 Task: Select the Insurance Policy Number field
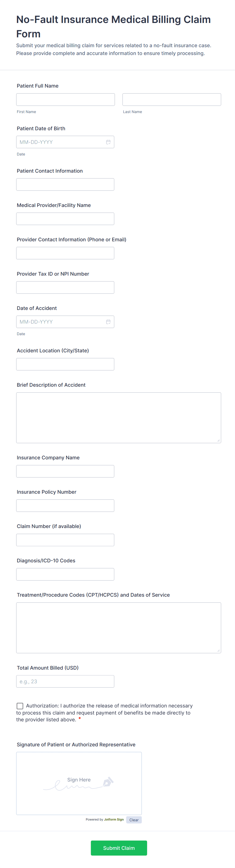[65, 506]
